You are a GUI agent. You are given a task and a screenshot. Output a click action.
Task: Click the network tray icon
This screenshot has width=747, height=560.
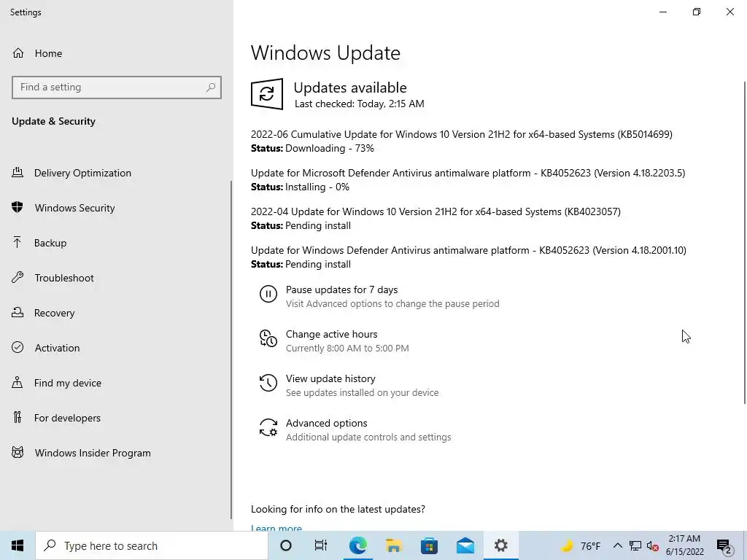pyautogui.click(x=635, y=546)
